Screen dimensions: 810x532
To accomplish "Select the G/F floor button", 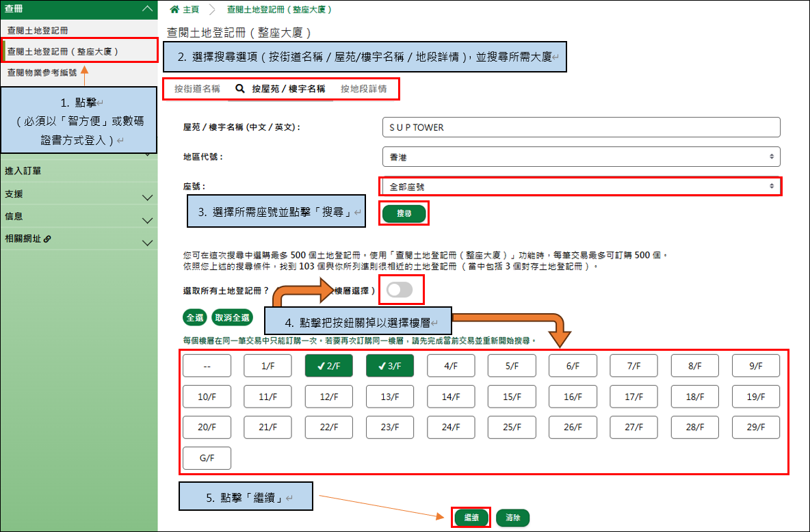I will tap(207, 457).
